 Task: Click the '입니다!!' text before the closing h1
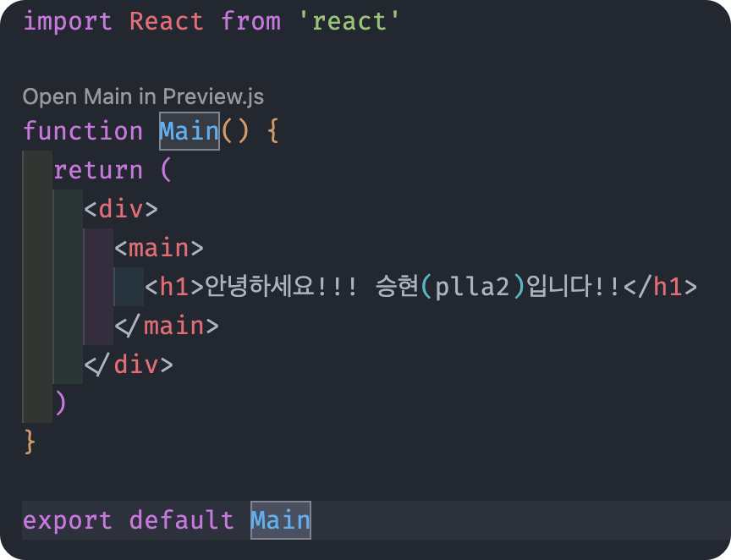[573, 286]
